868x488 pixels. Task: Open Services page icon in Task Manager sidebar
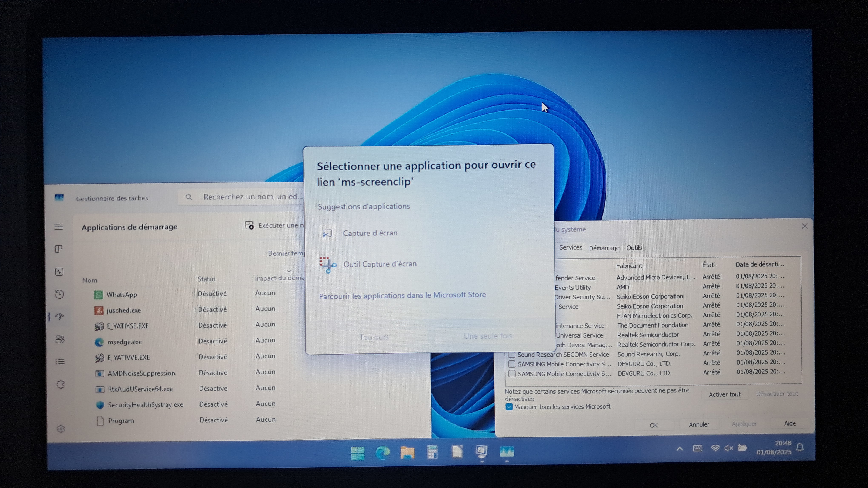(61, 384)
